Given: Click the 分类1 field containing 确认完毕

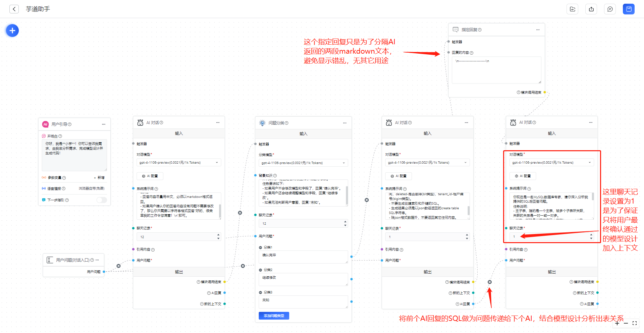Looking at the screenshot, I should click(303, 257).
